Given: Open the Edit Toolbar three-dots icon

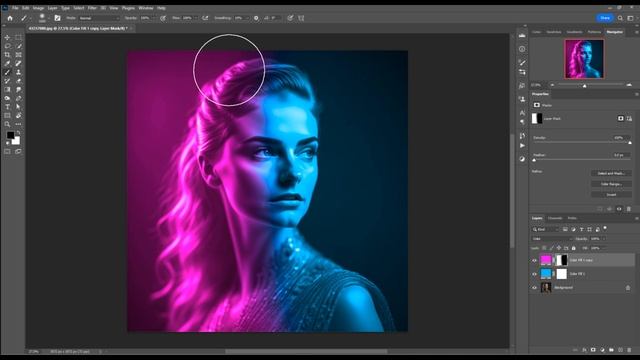Looking at the screenshot, I should 18,124.
